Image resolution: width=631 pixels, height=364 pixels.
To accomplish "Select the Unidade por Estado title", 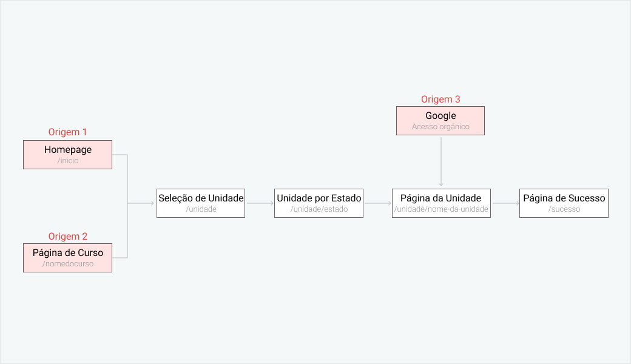I will pyautogui.click(x=319, y=198).
